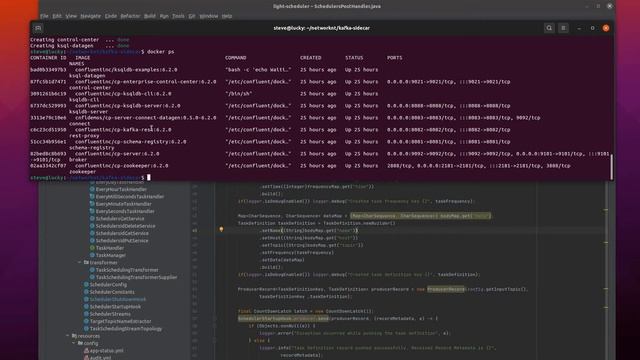The width and height of the screenshot is (640, 360).
Task: Select SchedulersIdGetService in project tree
Action: pyautogui.click(x=122, y=233)
